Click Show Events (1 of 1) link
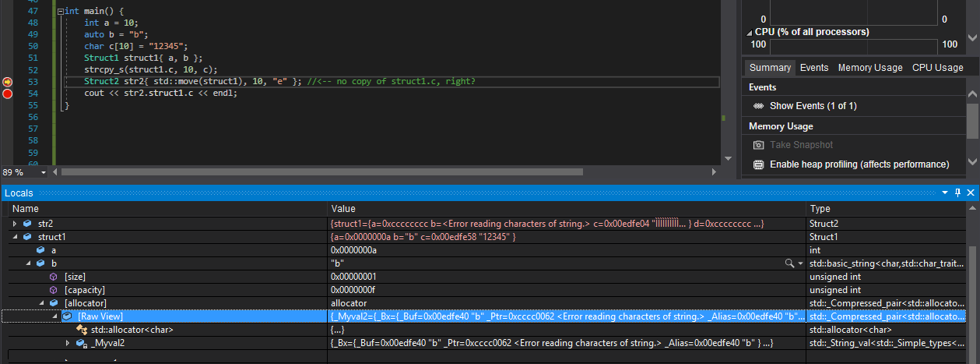This screenshot has width=980, height=364. point(813,106)
